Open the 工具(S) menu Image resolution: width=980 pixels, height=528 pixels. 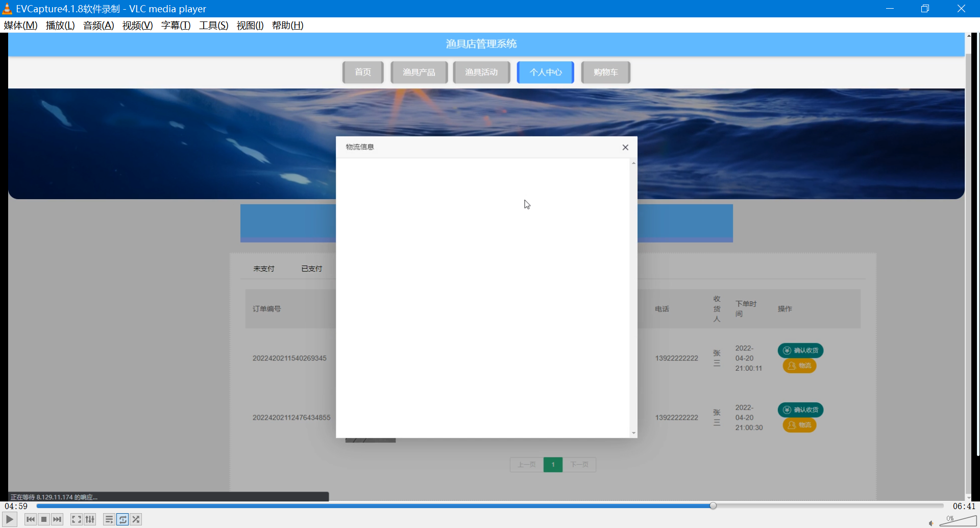point(213,25)
